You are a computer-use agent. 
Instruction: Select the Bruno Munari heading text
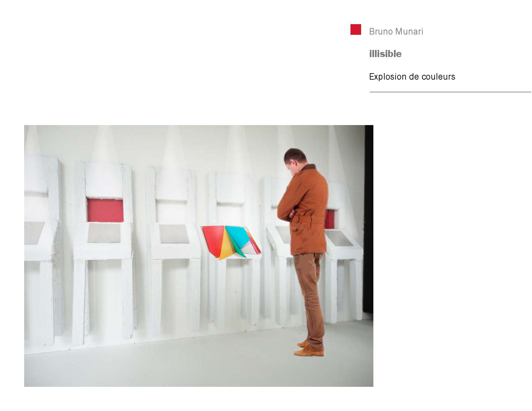396,31
